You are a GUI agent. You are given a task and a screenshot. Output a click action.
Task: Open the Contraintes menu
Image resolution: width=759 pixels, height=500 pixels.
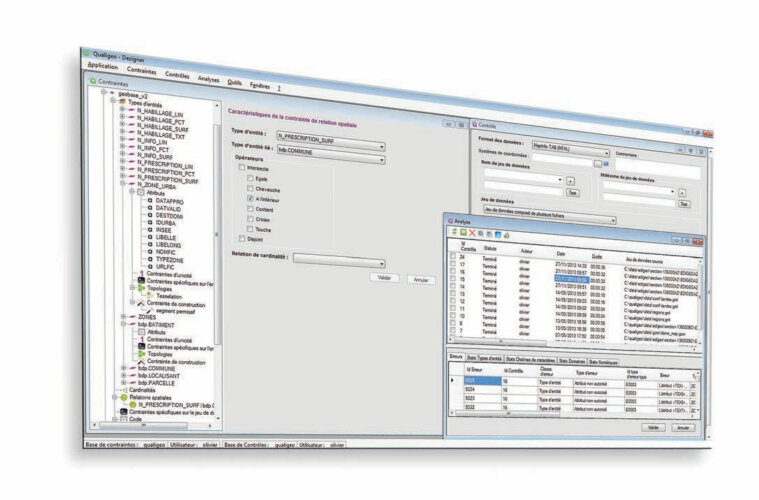142,70
